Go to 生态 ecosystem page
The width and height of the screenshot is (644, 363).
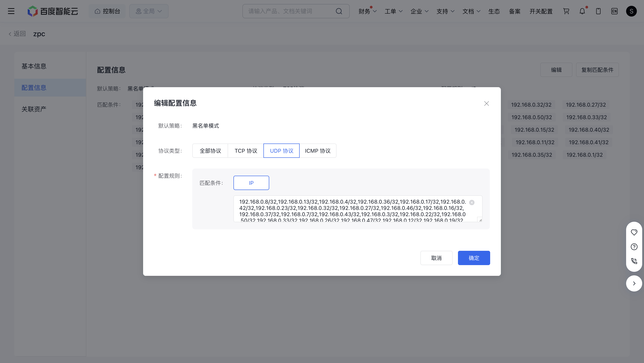494,11
